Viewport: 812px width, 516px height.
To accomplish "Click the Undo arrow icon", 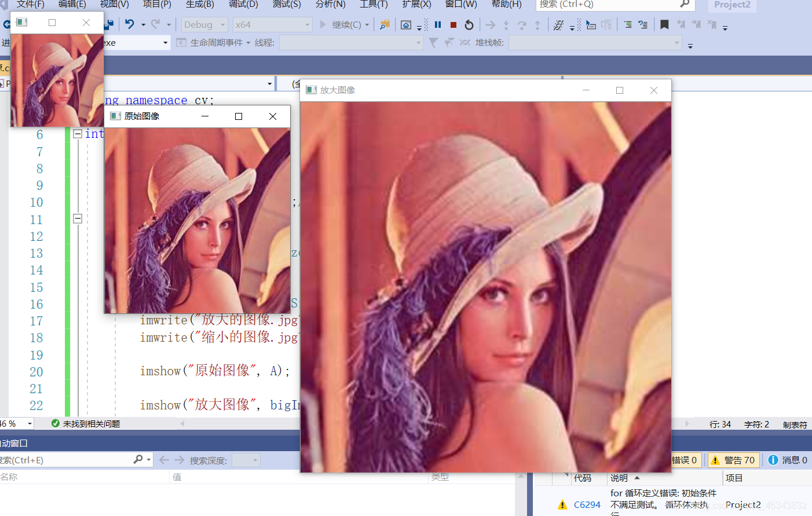I will coord(130,24).
